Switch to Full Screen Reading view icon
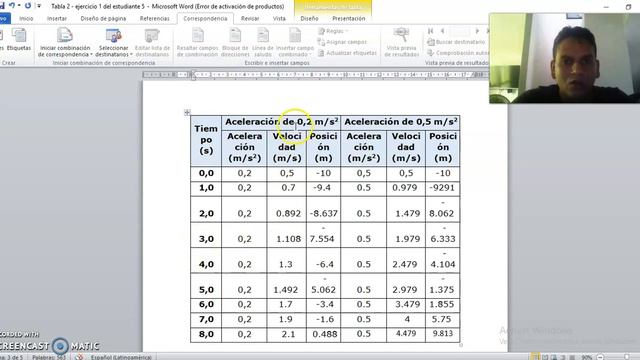This screenshot has height=360, width=640. click(x=545, y=357)
